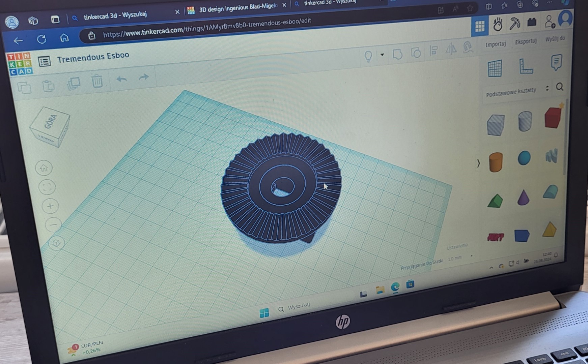
Task: Open the Tinkercad user profile avatar
Action: (x=565, y=19)
